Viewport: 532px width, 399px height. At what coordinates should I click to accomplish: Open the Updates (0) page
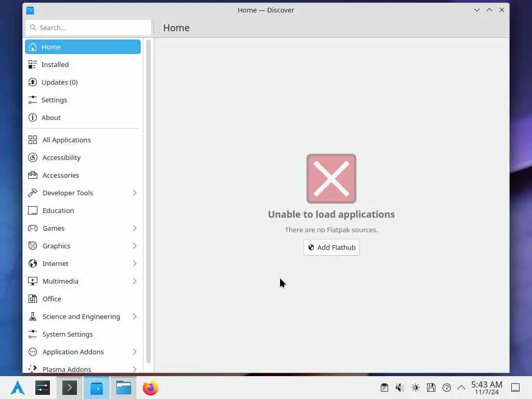pyautogui.click(x=83, y=82)
